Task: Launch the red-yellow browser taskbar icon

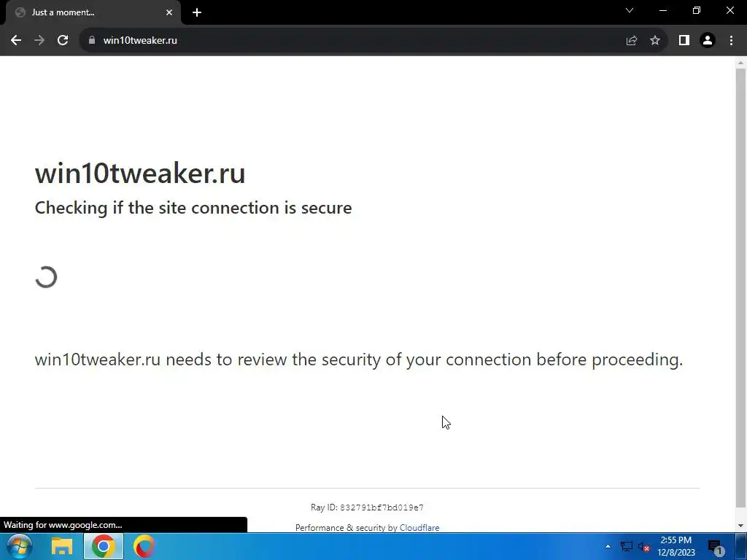Action: click(x=144, y=546)
